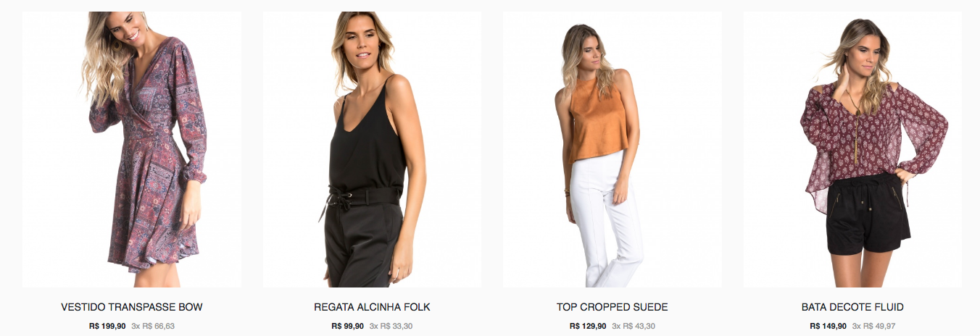Click the VESTIDO TRANSPASSE BOW title
Image resolution: width=980 pixels, height=336 pixels.
coord(132,307)
